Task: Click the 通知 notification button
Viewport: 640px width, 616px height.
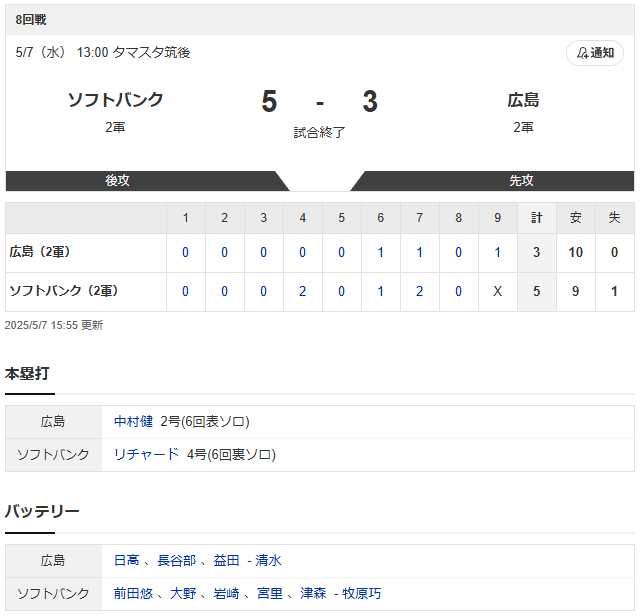Action: (x=595, y=53)
